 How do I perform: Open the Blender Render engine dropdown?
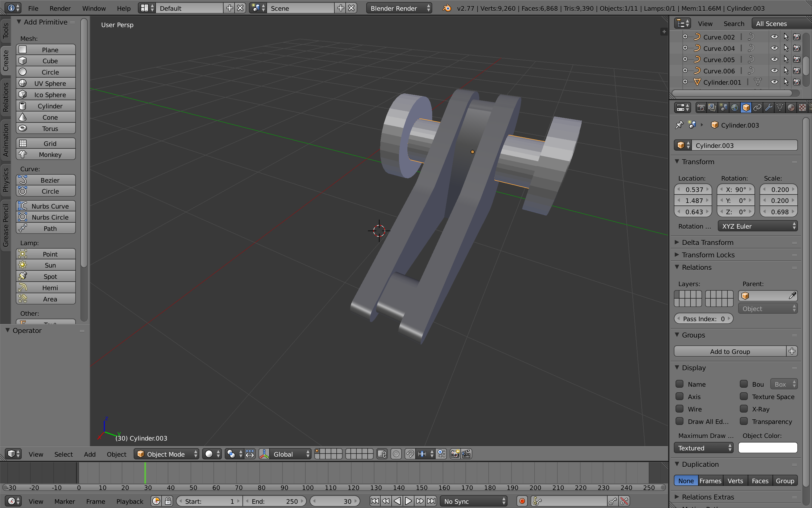399,8
